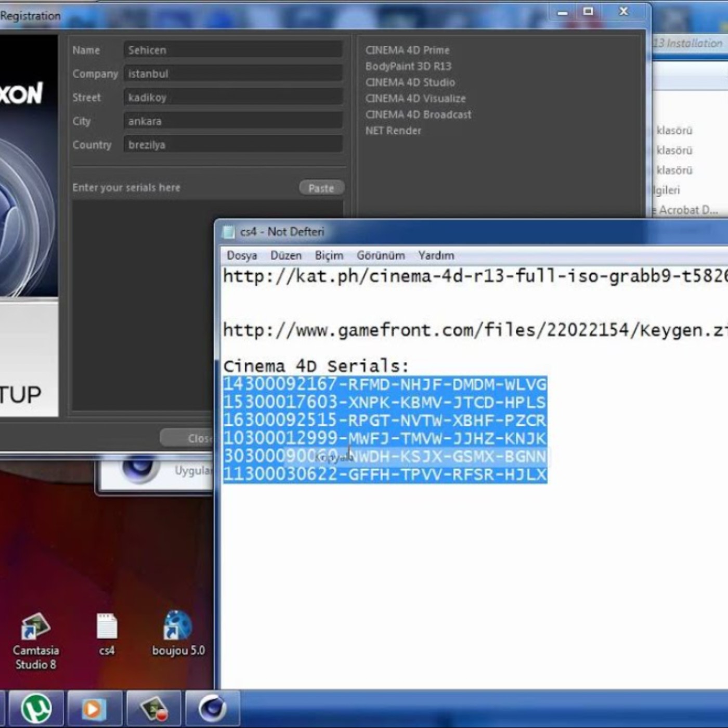Click the Paste button for serials
Viewport: 728px width, 728px height.
tap(321, 188)
